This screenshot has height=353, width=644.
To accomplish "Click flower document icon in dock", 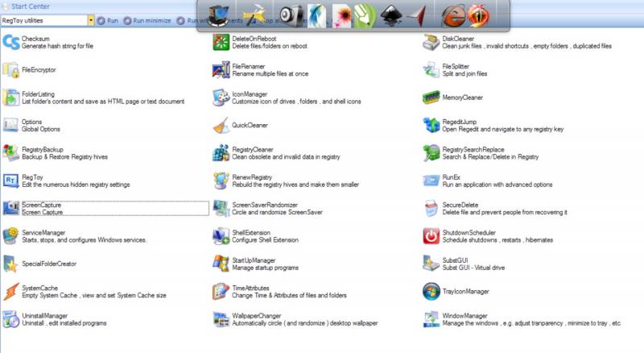I will (341, 16).
